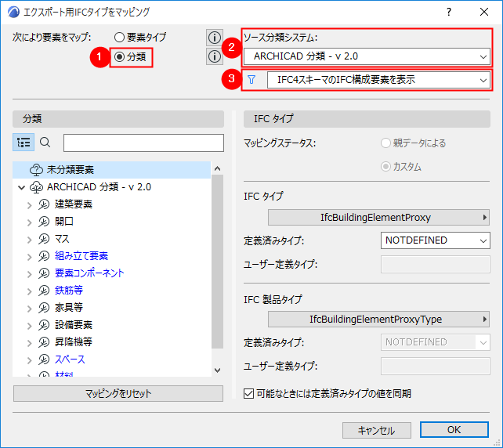Collapse the ARCHICAD 分類 - v 2.0 node

coord(21,187)
